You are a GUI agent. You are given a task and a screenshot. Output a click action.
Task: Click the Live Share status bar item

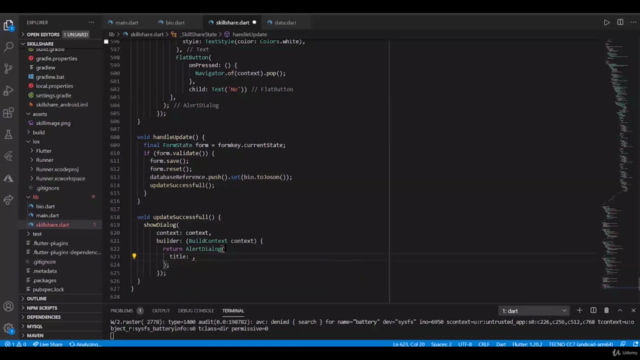(x=48, y=344)
